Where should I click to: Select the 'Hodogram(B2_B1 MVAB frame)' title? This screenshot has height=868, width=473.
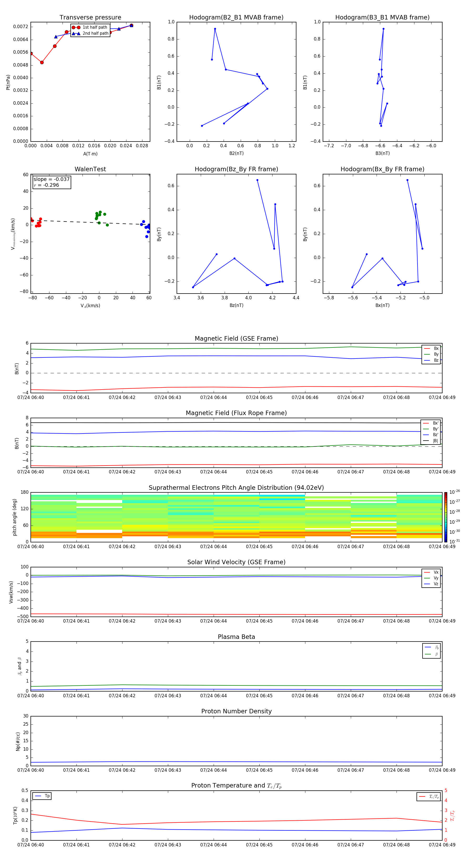click(x=236, y=17)
